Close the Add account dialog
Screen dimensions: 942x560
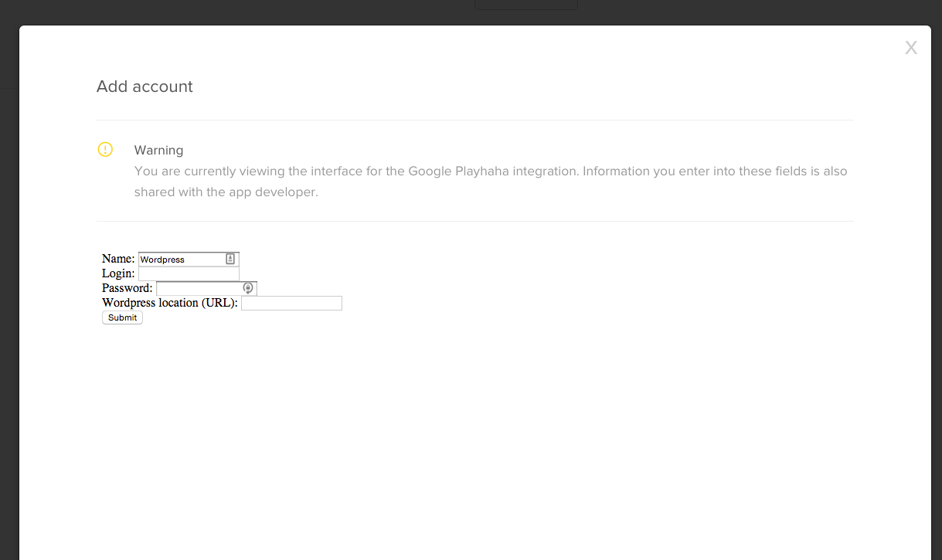pyautogui.click(x=911, y=48)
